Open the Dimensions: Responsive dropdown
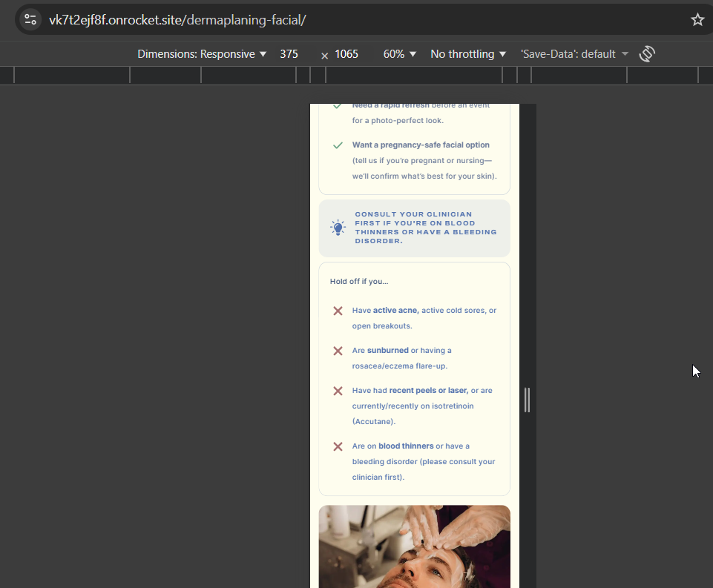The width and height of the screenshot is (713, 588). click(x=202, y=54)
